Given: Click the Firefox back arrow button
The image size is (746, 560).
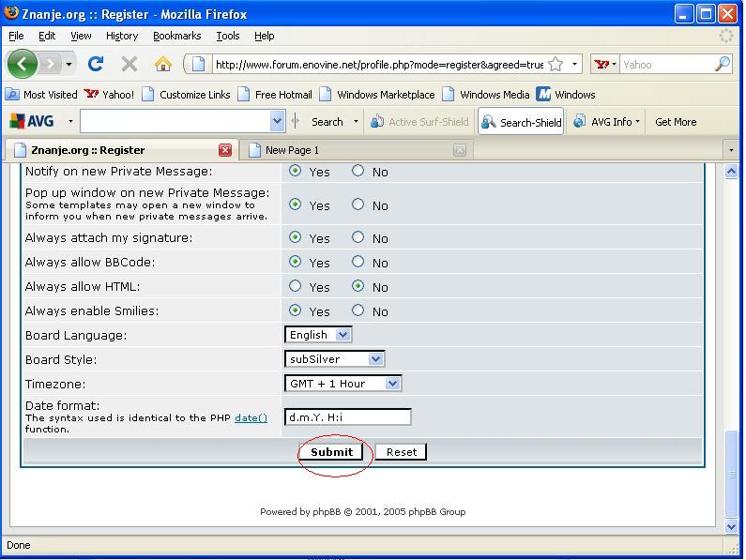Looking at the screenshot, I should pos(23,64).
